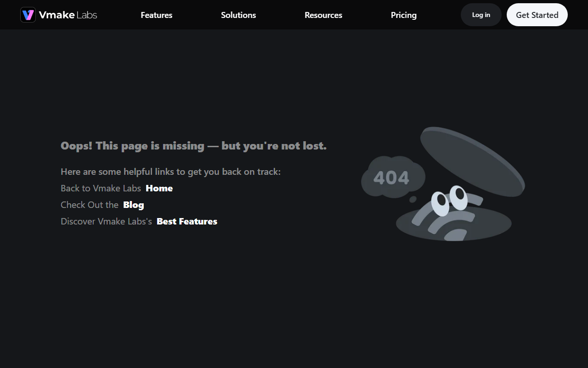Click the Vmake Labs logo icon

pyautogui.click(x=28, y=15)
